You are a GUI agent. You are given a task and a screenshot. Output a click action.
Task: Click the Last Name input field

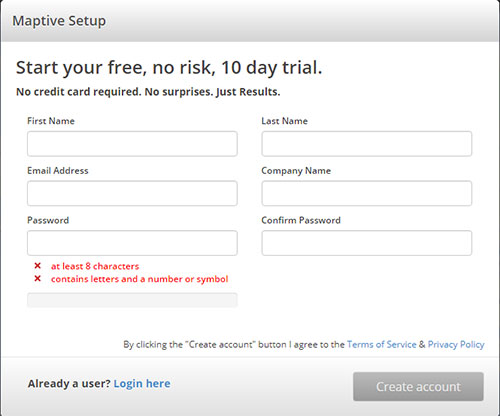367,144
